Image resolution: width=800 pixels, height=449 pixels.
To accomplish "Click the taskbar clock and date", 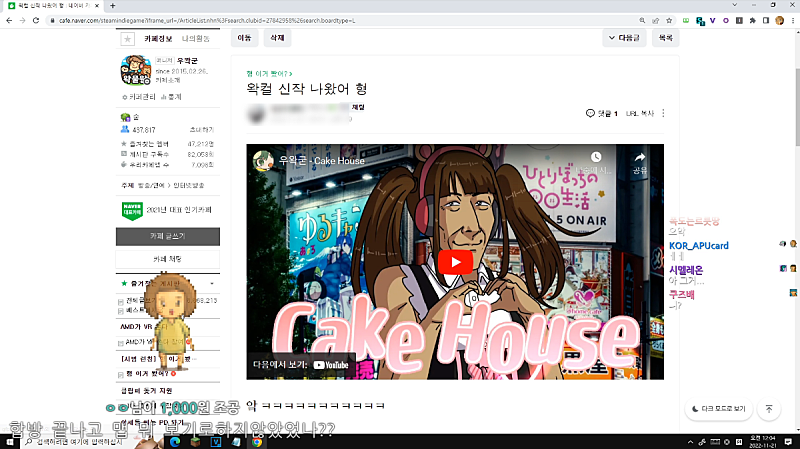I will click(x=763, y=442).
